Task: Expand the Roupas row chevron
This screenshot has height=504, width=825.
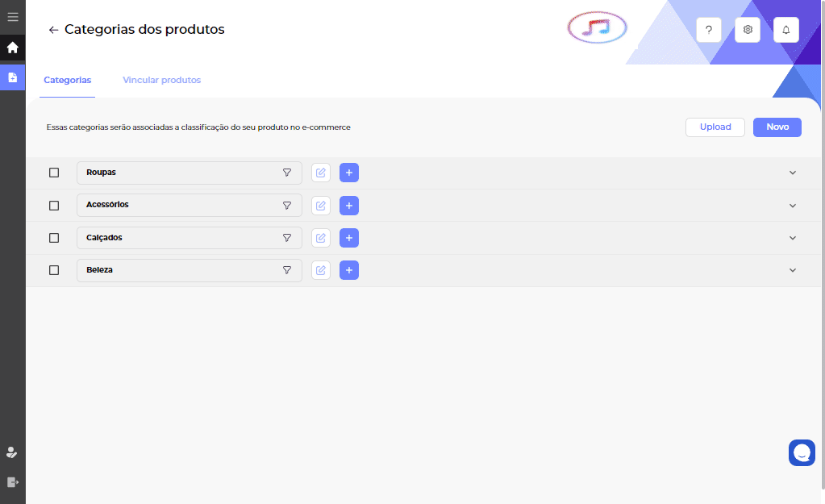Action: (792, 173)
